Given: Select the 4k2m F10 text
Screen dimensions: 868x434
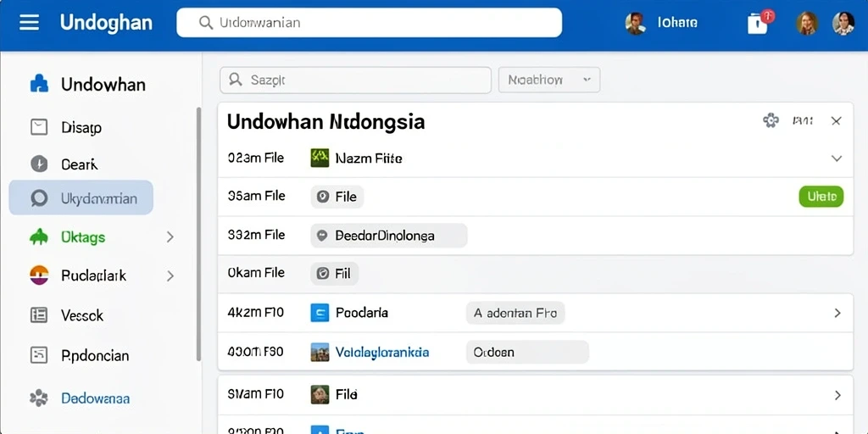Looking at the screenshot, I should click(x=256, y=313).
